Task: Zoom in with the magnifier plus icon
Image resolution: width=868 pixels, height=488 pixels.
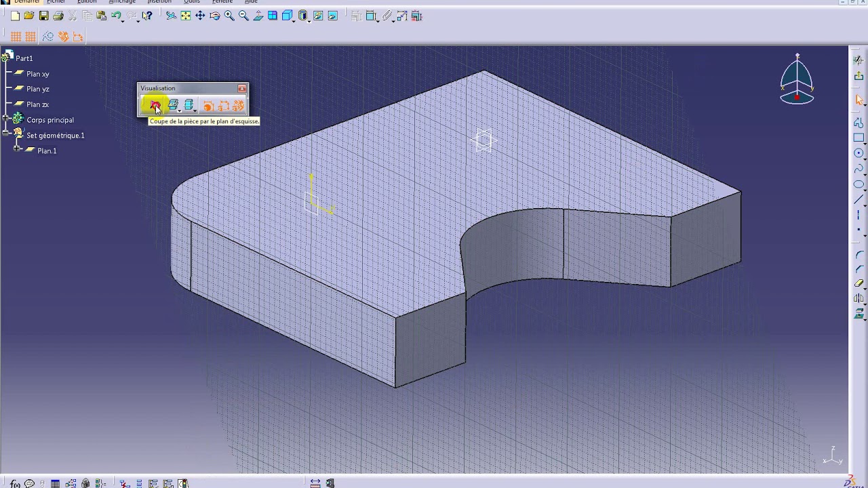Action: coord(229,16)
